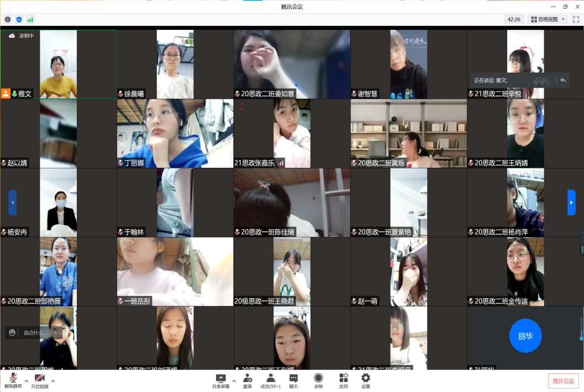
Task: Go to previous page of video grid
Action: [x=12, y=202]
